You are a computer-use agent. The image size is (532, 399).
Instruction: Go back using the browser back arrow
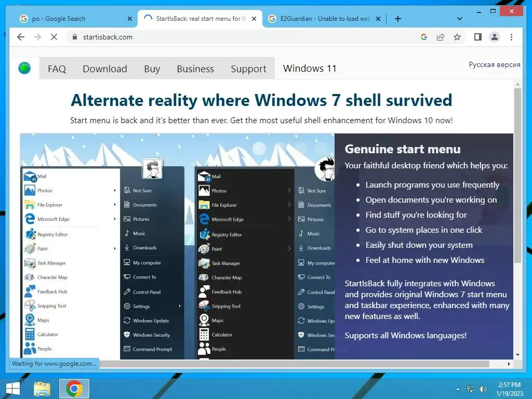tap(21, 37)
